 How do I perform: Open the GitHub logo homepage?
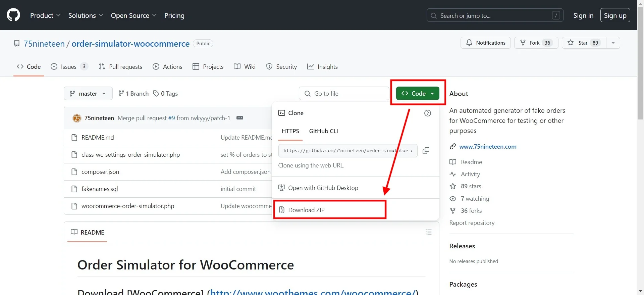click(13, 15)
